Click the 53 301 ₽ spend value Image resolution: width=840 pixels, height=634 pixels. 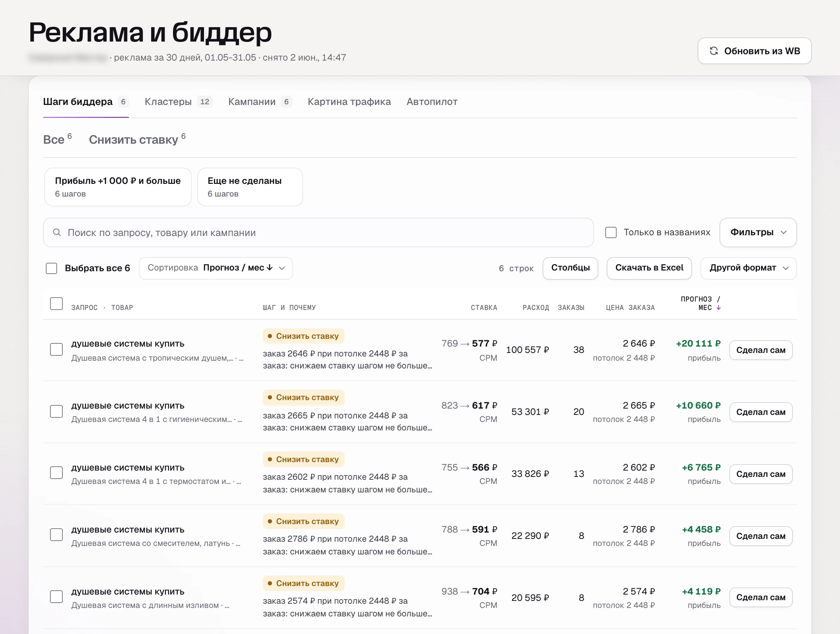click(530, 411)
